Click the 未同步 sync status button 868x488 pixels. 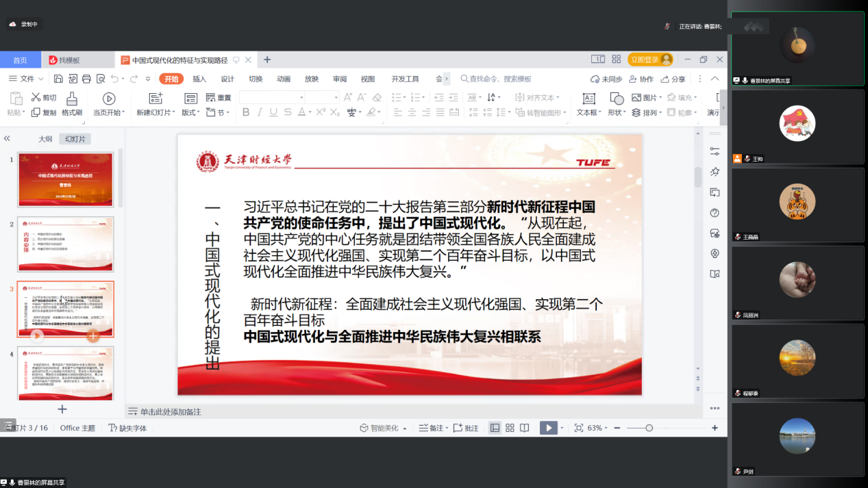point(606,79)
